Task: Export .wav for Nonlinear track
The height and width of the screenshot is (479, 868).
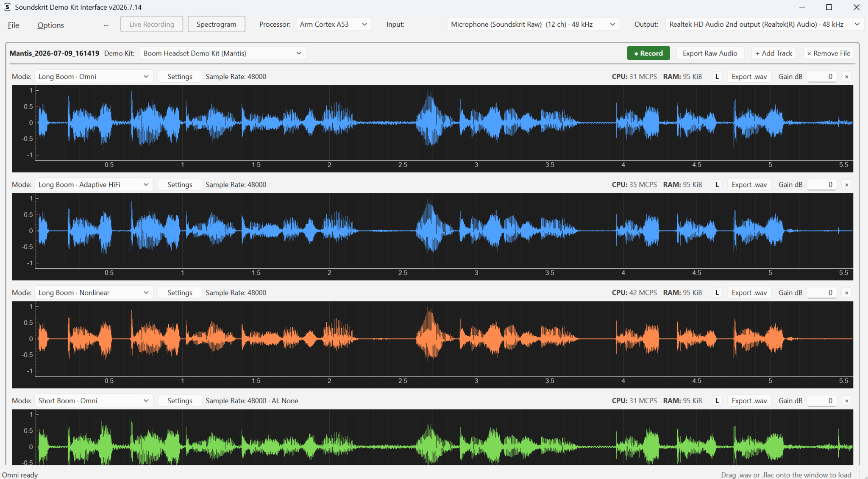Action: pyautogui.click(x=749, y=293)
